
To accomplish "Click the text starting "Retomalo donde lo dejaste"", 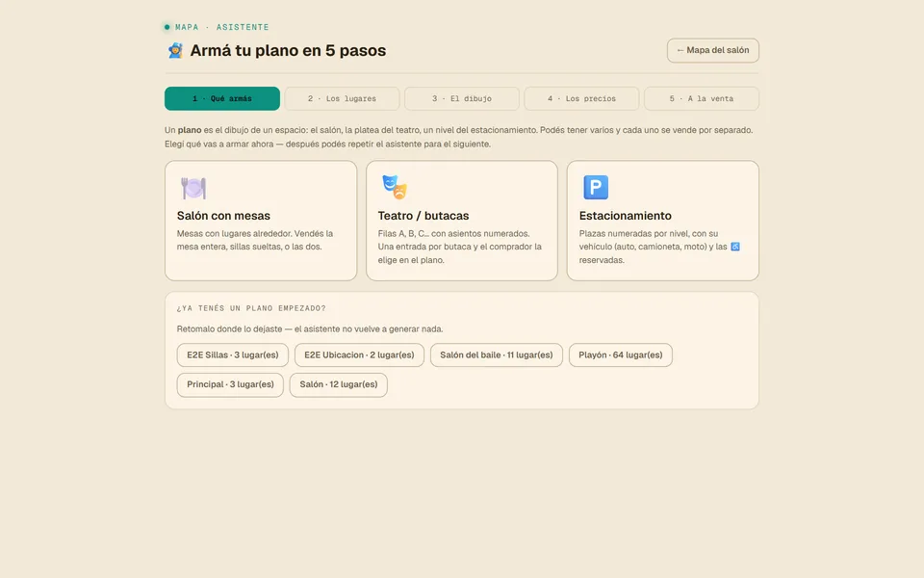I will coord(310,329).
